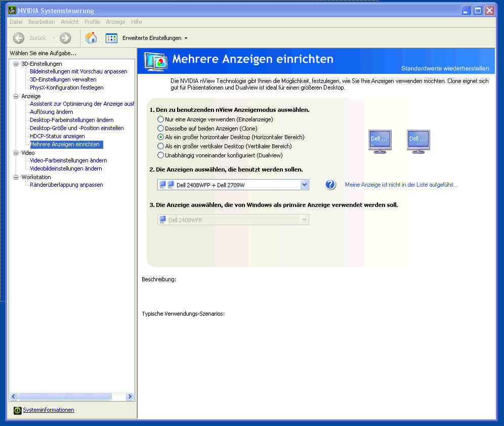Screen dimensions: 504x426
Task: Click the Systeminformationen icon
Action: (17, 410)
